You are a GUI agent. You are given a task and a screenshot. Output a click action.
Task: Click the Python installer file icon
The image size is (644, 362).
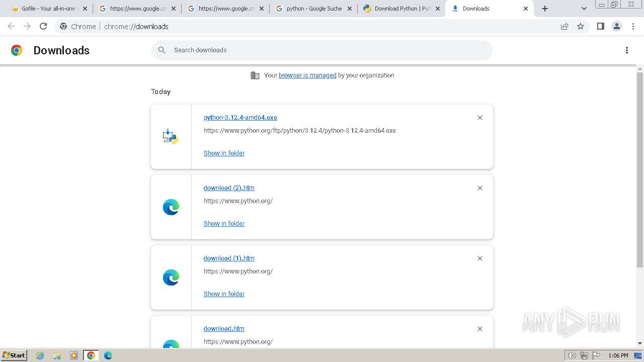point(171,137)
